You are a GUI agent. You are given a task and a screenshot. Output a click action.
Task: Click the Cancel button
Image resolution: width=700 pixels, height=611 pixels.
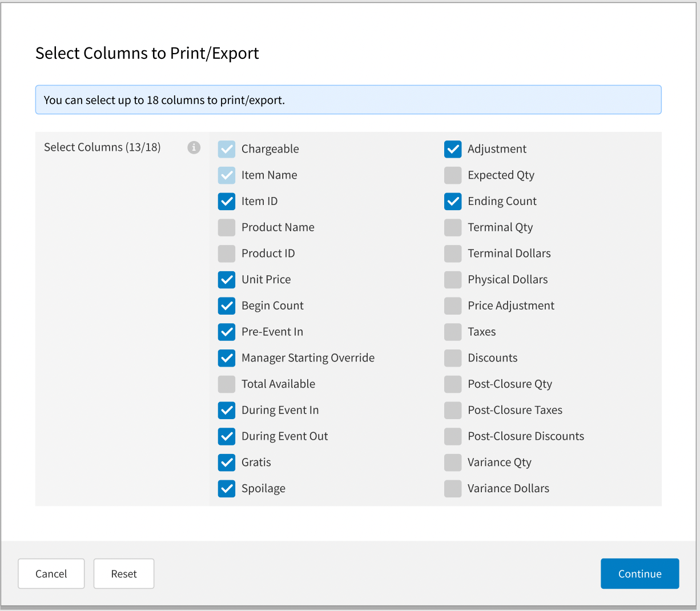click(51, 573)
